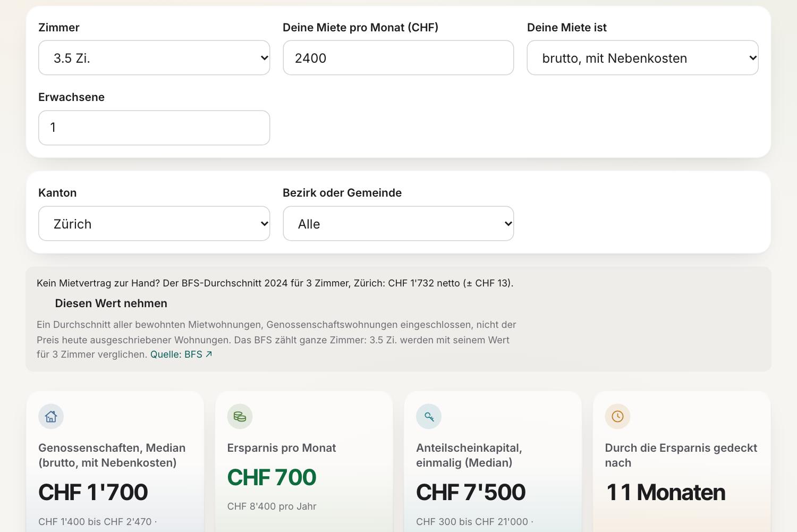Click the Ersparnis pro Monat heading

[282, 448]
